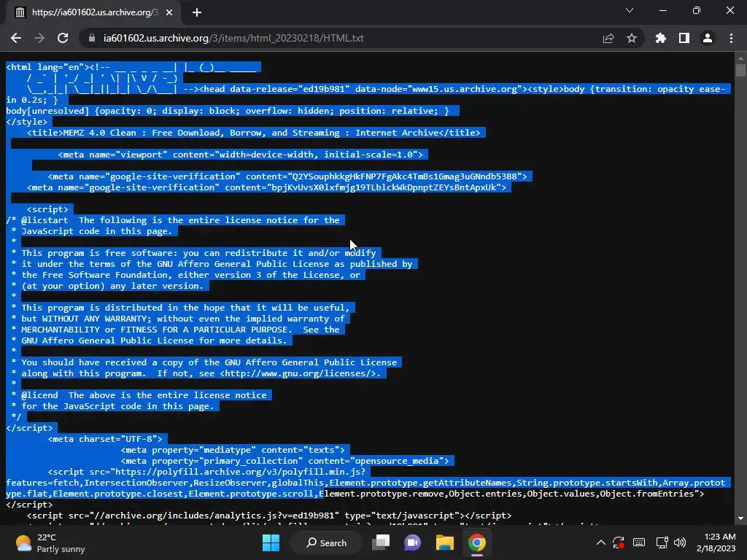
Task: Open Task View on taskbar
Action: (381, 542)
